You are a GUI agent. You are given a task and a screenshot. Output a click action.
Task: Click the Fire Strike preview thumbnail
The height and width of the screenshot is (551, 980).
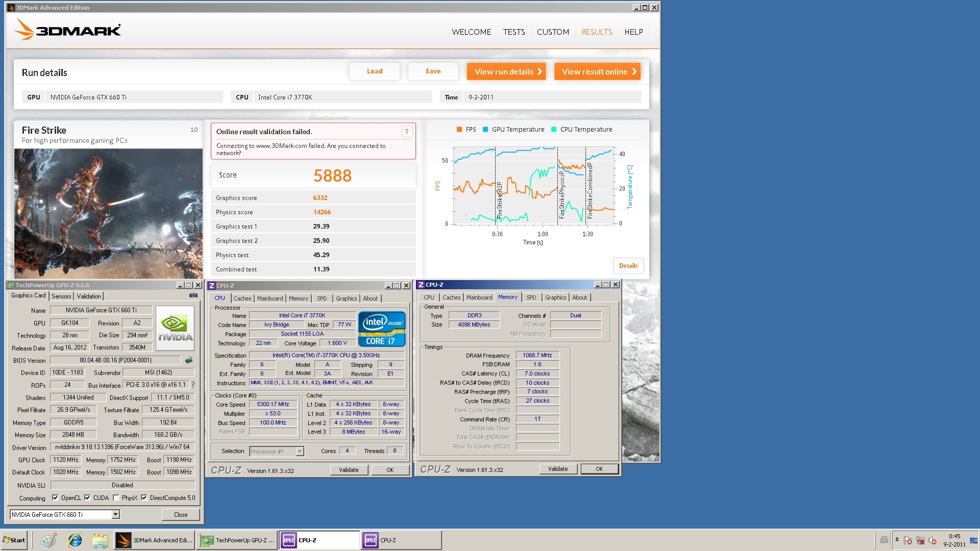(108, 213)
